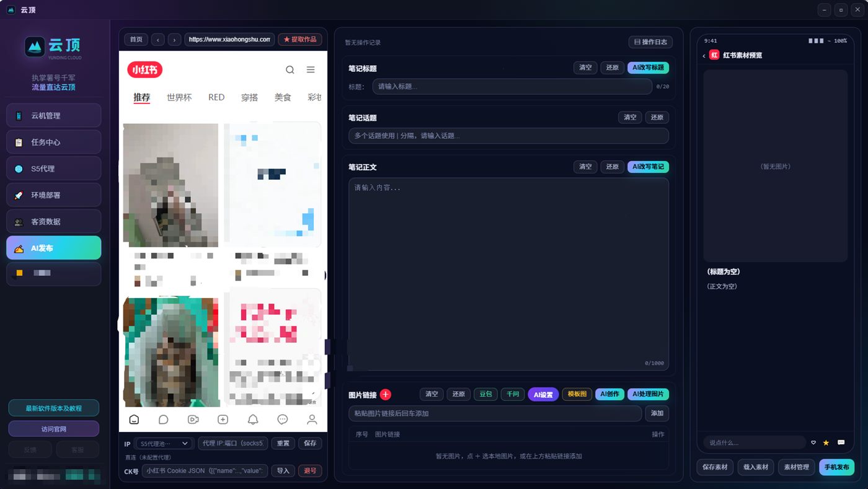The width and height of the screenshot is (868, 489).
Task: Select AI发布 in the sidebar
Action: pos(53,248)
